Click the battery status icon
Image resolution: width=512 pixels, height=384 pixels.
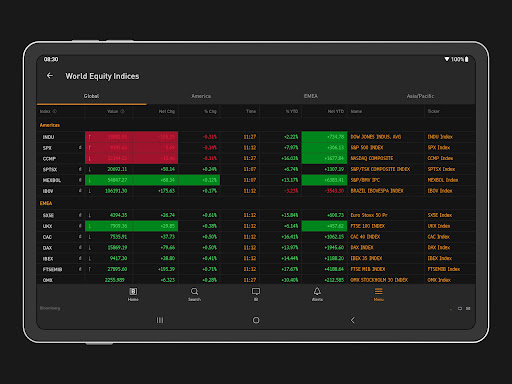click(x=467, y=59)
